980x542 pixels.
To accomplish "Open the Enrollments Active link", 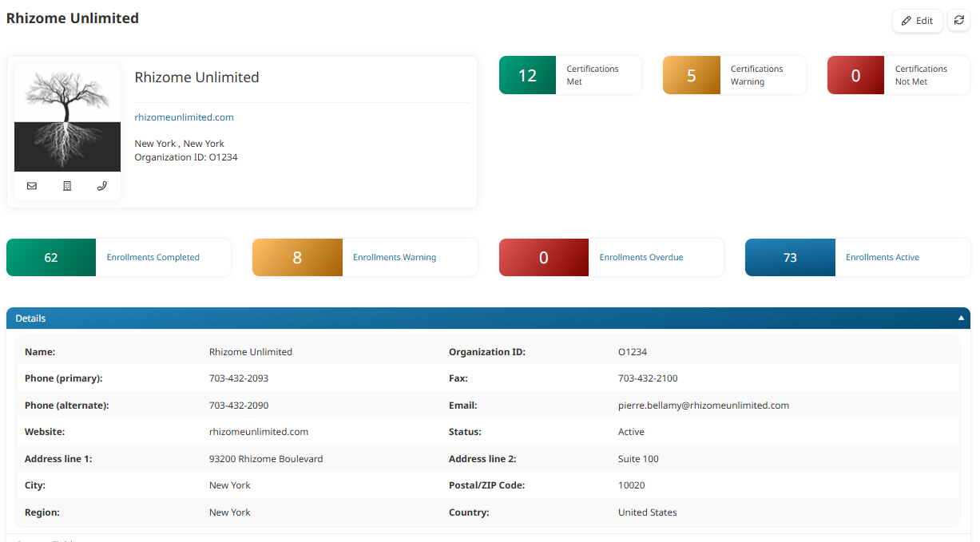I will coord(883,257).
